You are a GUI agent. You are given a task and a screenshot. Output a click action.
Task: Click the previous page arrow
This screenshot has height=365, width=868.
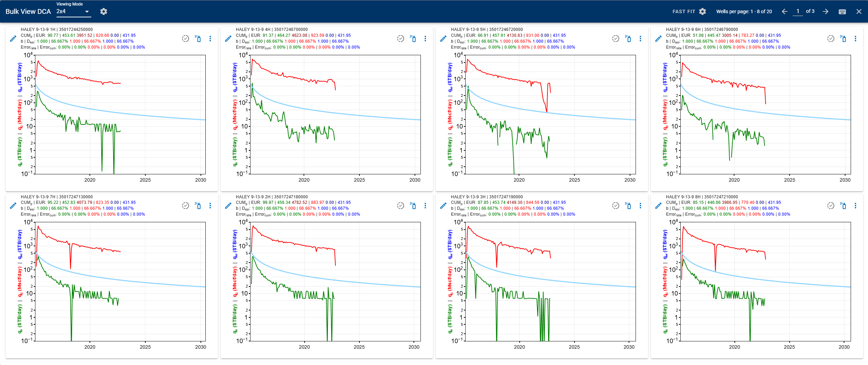click(784, 11)
